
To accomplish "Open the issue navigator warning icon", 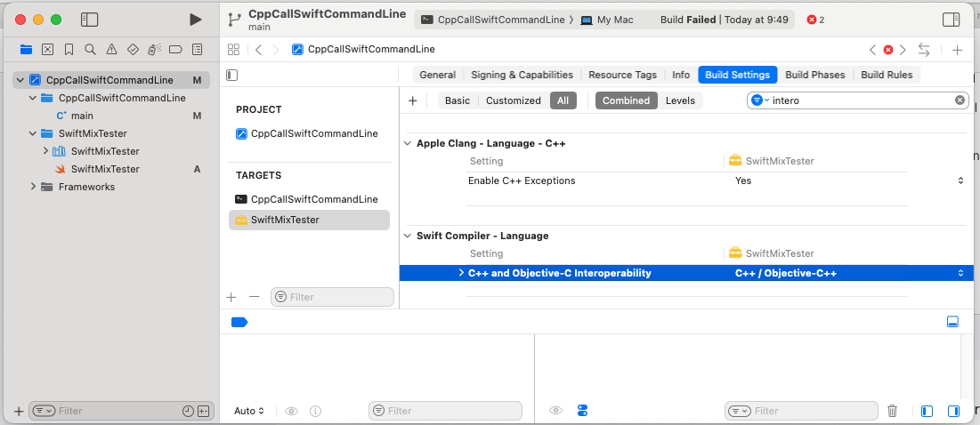I will [111, 49].
